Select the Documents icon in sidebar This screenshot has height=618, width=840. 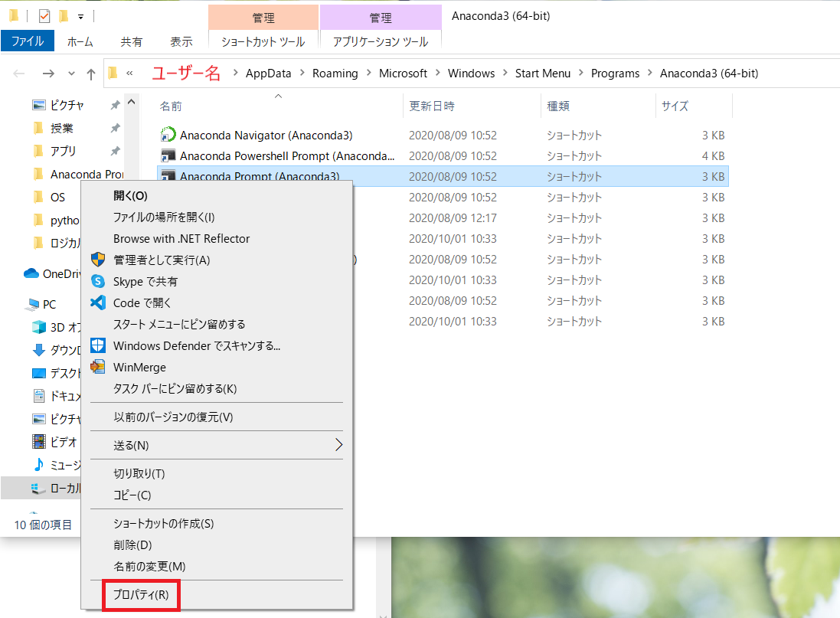pyautogui.click(x=39, y=396)
